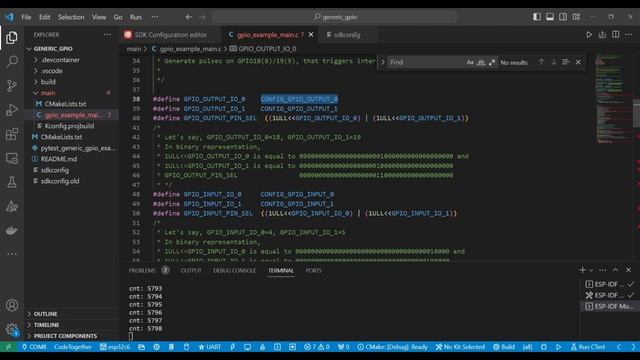Click the ESP-IDF SDK configuration gear in status bar
The image size is (640, 360).
pyautogui.click(x=156, y=347)
